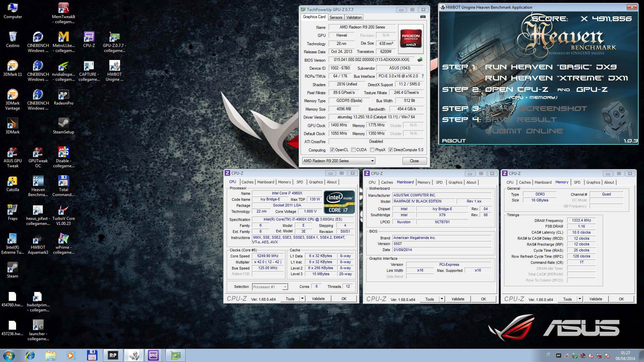Open SPD tab in CPU-Z Mainboard window
The width and height of the screenshot is (644, 362).
(439, 182)
